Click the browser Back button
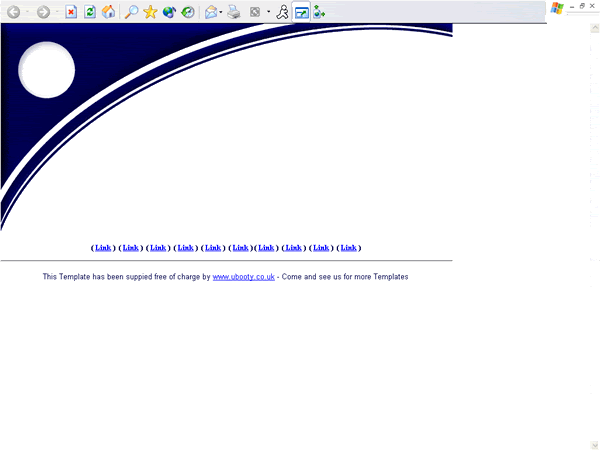The height and width of the screenshot is (450, 600). (13, 12)
